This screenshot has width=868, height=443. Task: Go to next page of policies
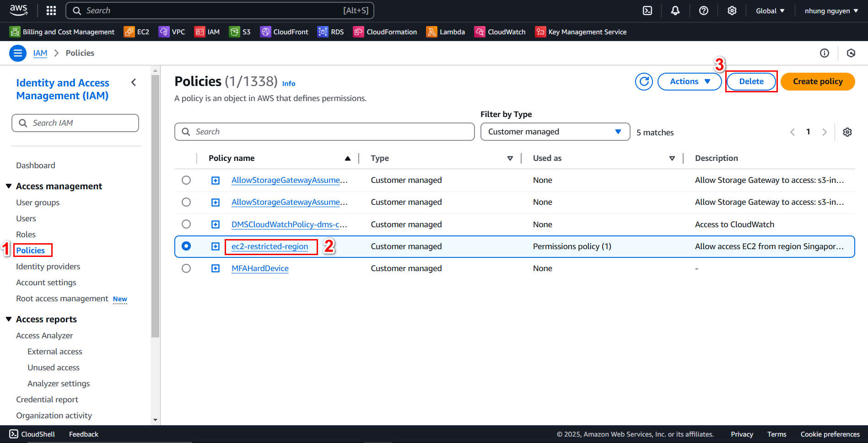(x=825, y=132)
